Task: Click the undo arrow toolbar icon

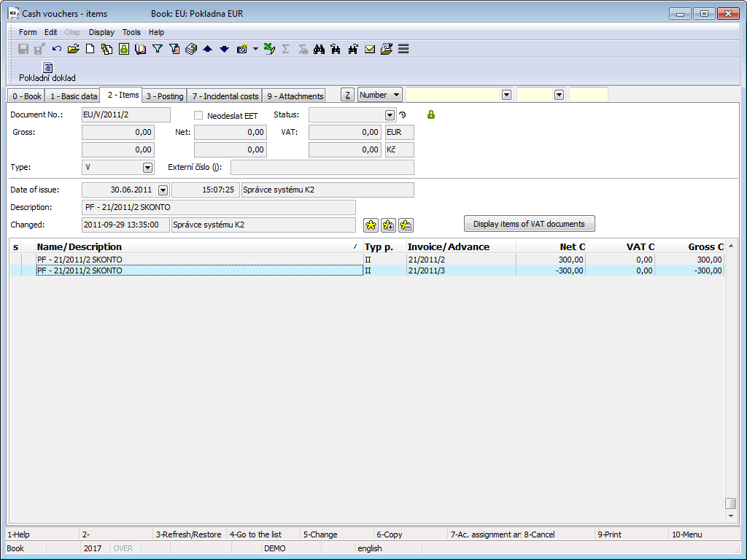Action: click(57, 49)
